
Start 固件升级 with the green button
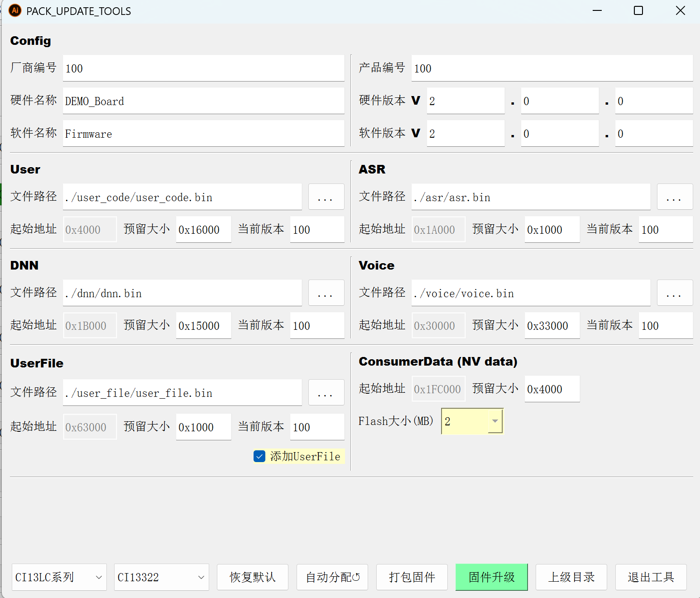pos(491,577)
